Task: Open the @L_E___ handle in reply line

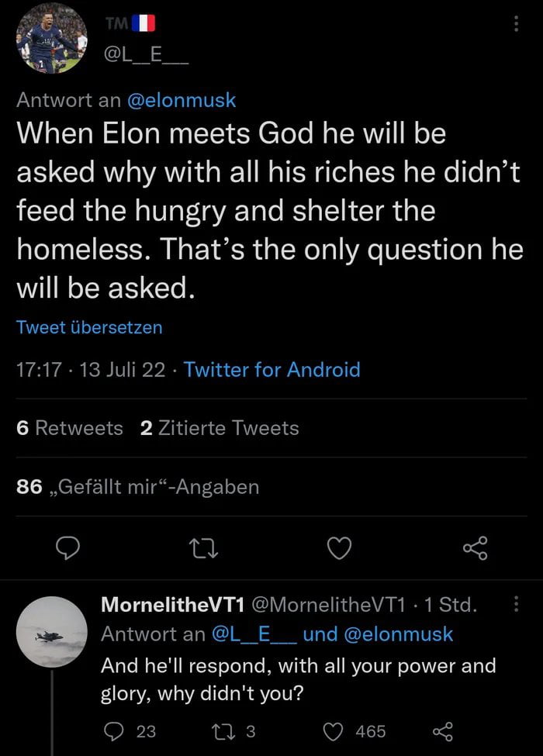Action: click(254, 633)
